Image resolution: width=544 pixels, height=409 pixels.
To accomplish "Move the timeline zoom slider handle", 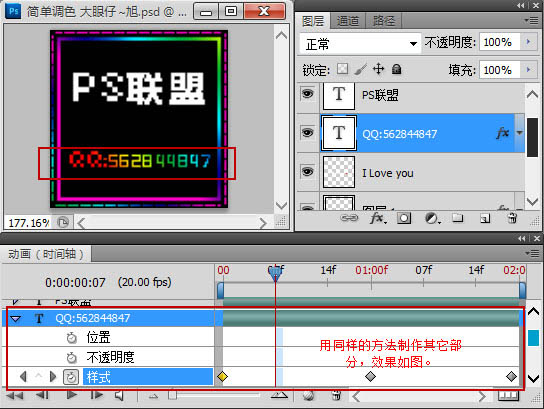I will 172,395.
